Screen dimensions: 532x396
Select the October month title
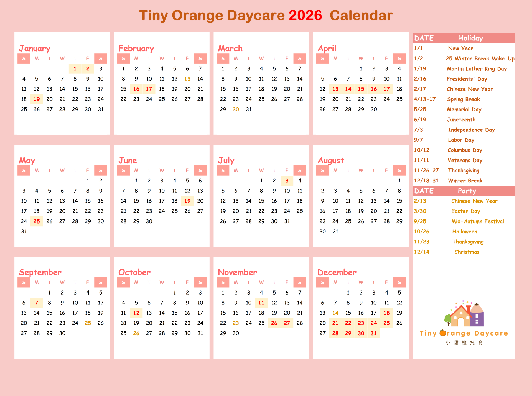(134, 272)
